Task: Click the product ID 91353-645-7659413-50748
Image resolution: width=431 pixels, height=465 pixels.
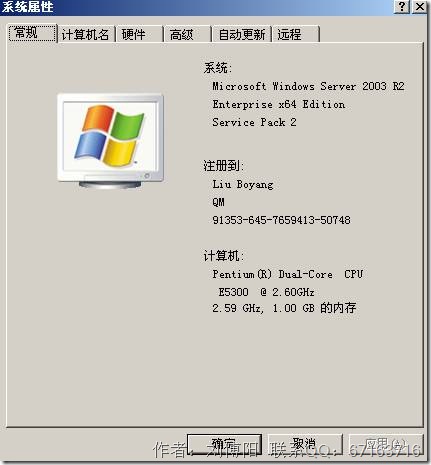Action: point(281,220)
